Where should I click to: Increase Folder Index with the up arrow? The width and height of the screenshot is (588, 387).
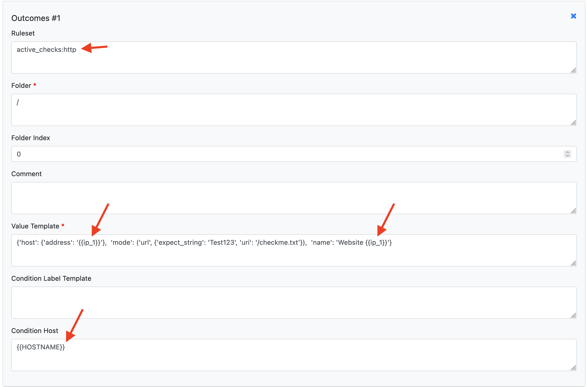click(567, 152)
